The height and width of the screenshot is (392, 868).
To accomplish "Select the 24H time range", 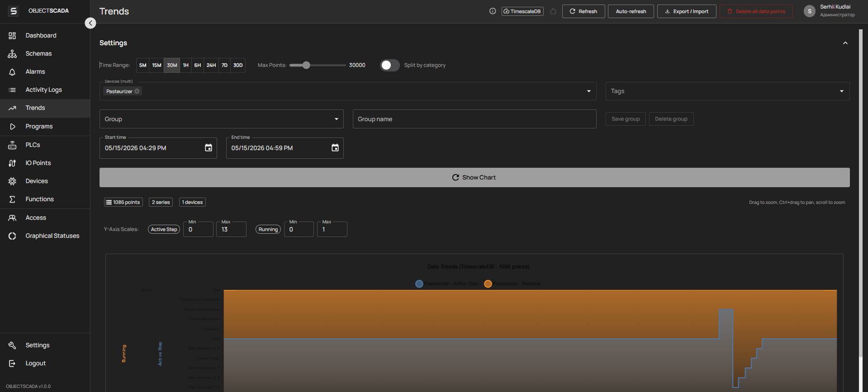I will click(211, 65).
